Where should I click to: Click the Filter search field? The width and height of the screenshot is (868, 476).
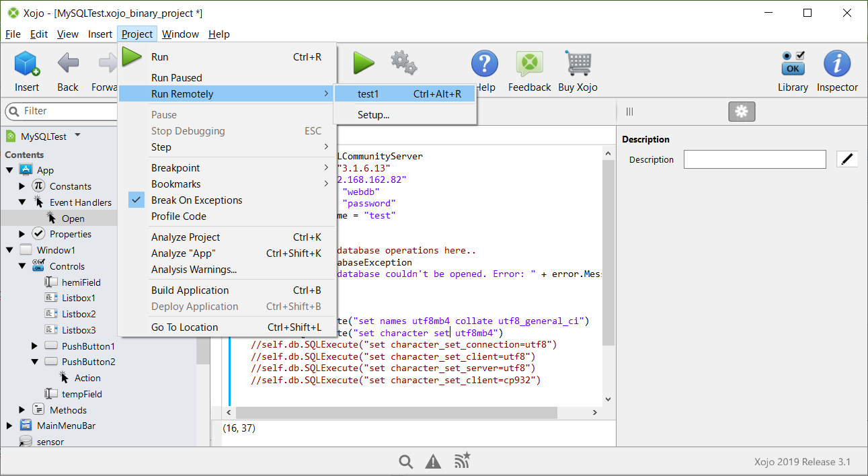[62, 111]
